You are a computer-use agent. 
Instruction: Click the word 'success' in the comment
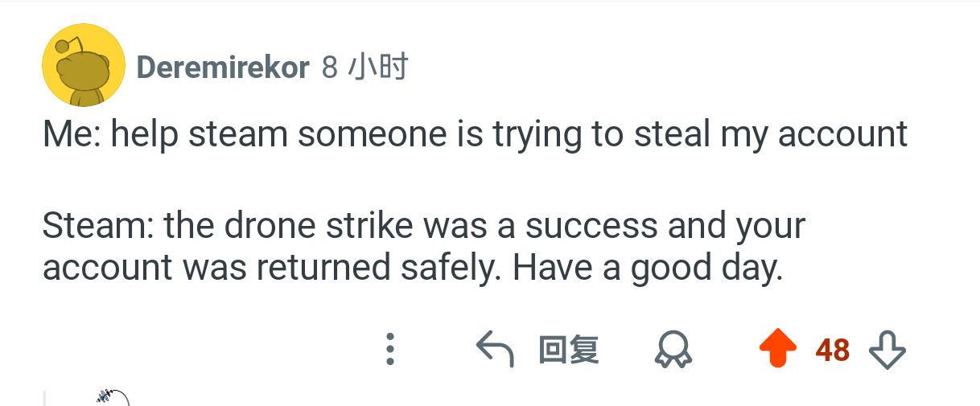click(590, 227)
